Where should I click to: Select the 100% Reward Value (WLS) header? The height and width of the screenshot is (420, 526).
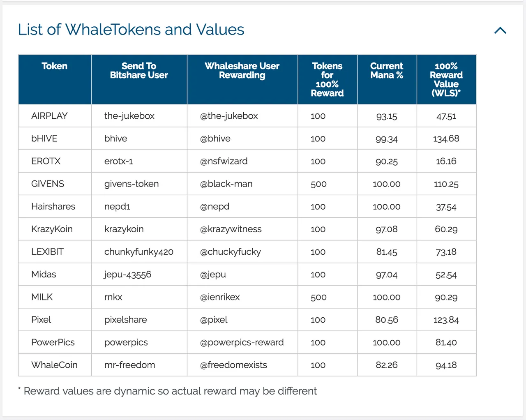tap(446, 79)
